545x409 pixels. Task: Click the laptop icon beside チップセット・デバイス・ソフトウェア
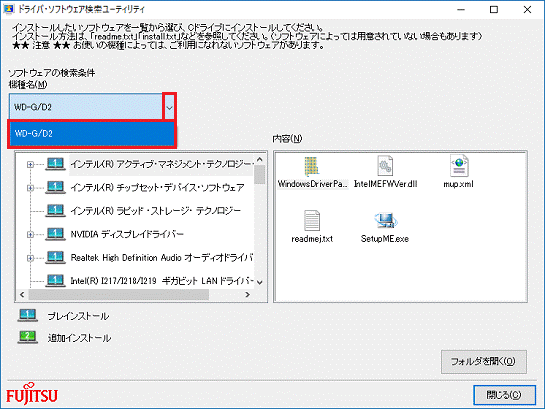55,187
